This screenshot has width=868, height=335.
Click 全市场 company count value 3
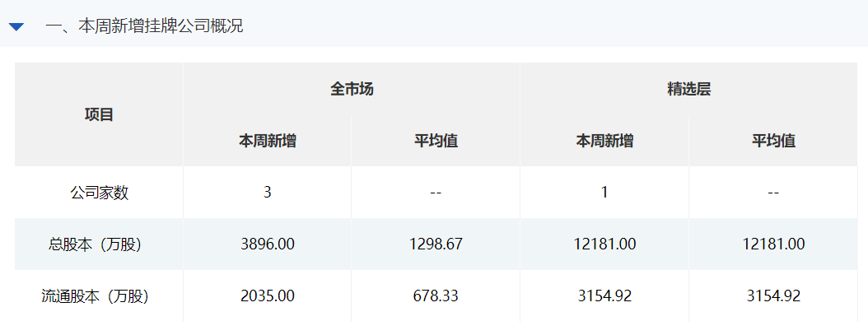(268, 193)
